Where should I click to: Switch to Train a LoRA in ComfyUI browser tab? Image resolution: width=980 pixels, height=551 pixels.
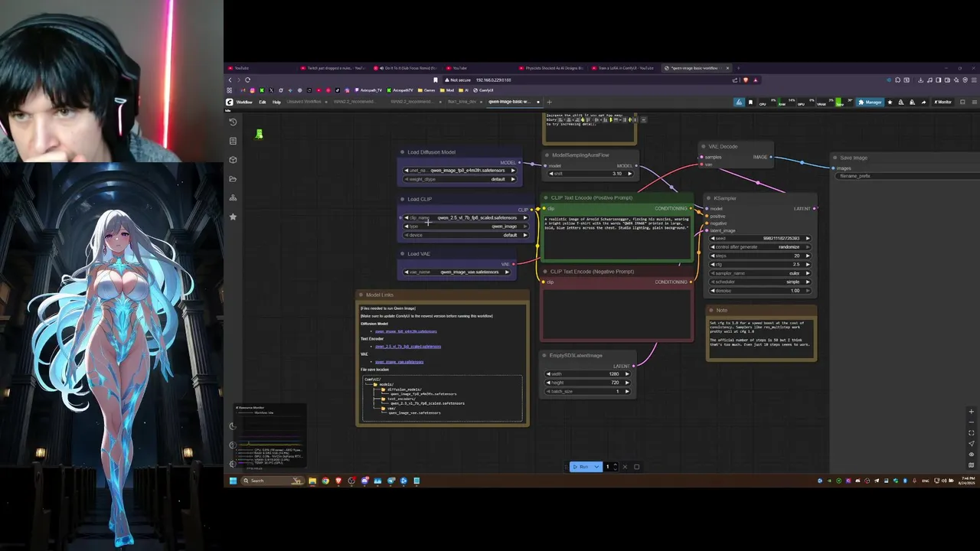pos(626,68)
